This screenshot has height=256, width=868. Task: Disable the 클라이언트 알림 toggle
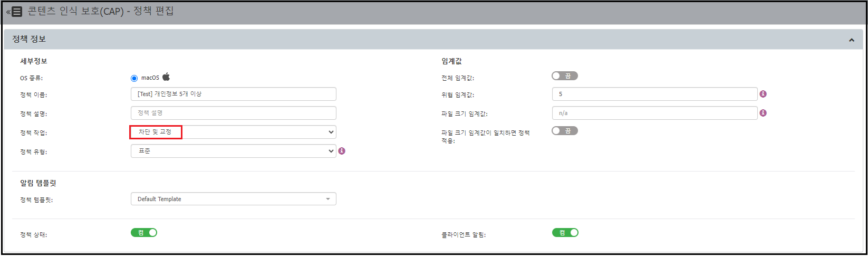[565, 233]
